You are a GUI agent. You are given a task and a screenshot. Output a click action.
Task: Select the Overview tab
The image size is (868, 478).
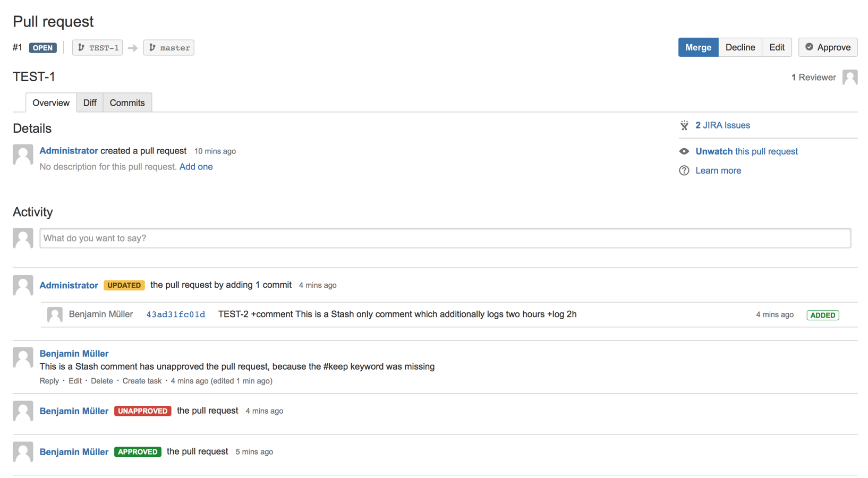[x=51, y=103]
